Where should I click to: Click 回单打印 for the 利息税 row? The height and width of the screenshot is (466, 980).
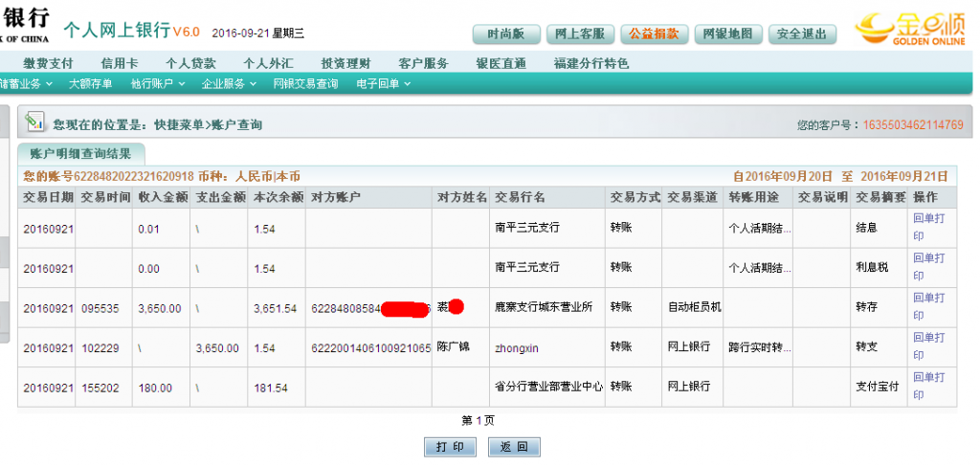tap(928, 267)
